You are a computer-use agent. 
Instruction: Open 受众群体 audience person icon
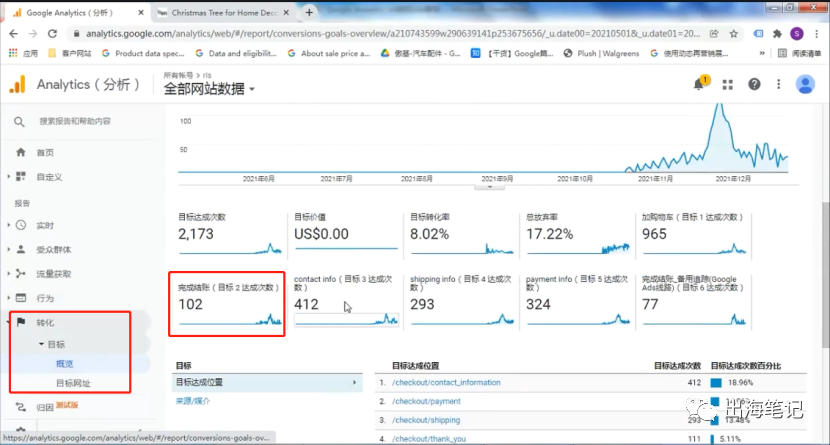tap(21, 249)
